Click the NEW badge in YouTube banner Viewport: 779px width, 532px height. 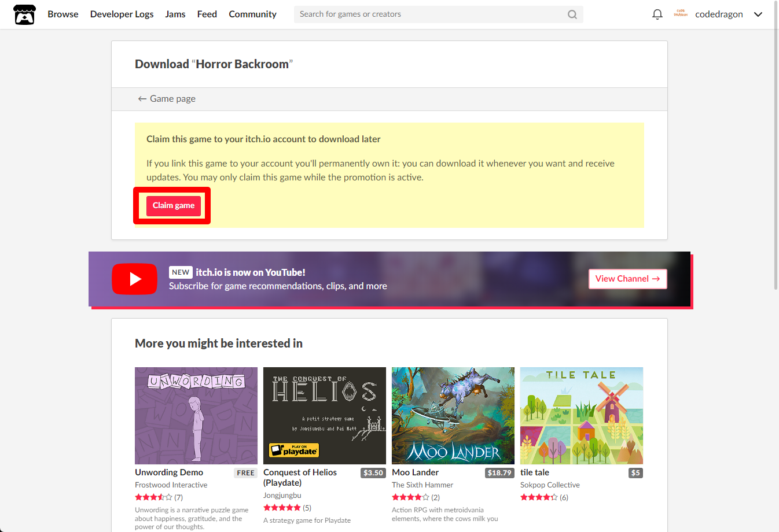(x=181, y=272)
